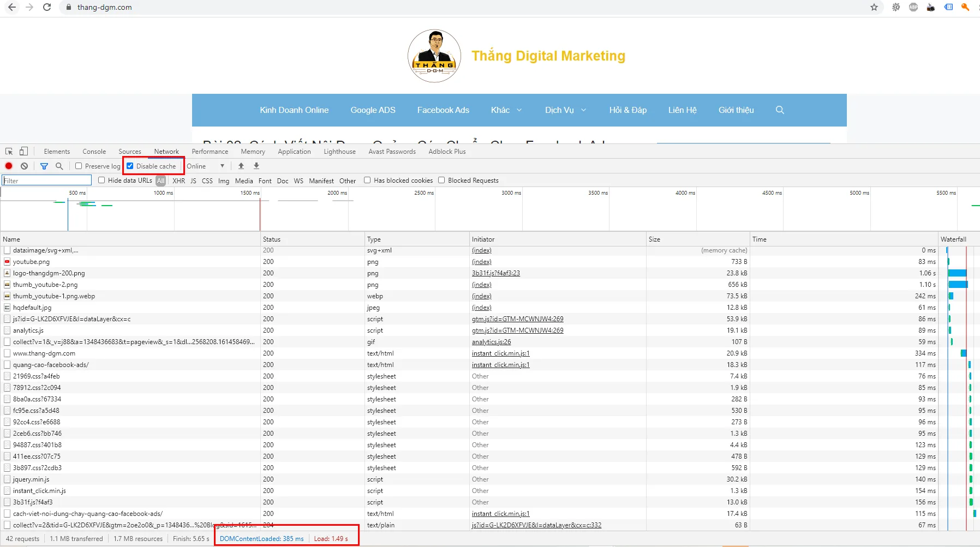
Task: Activate the DevTools inspect element icon
Action: [9, 152]
